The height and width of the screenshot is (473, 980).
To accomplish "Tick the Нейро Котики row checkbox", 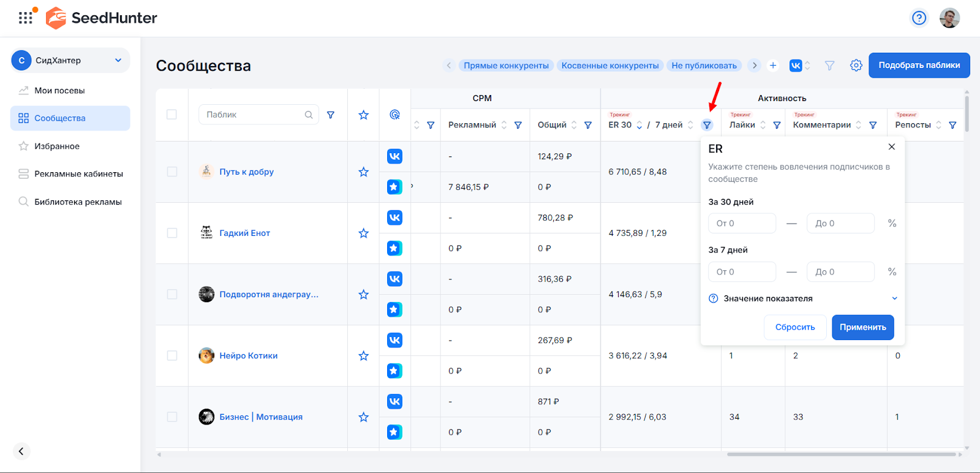I will click(x=172, y=356).
